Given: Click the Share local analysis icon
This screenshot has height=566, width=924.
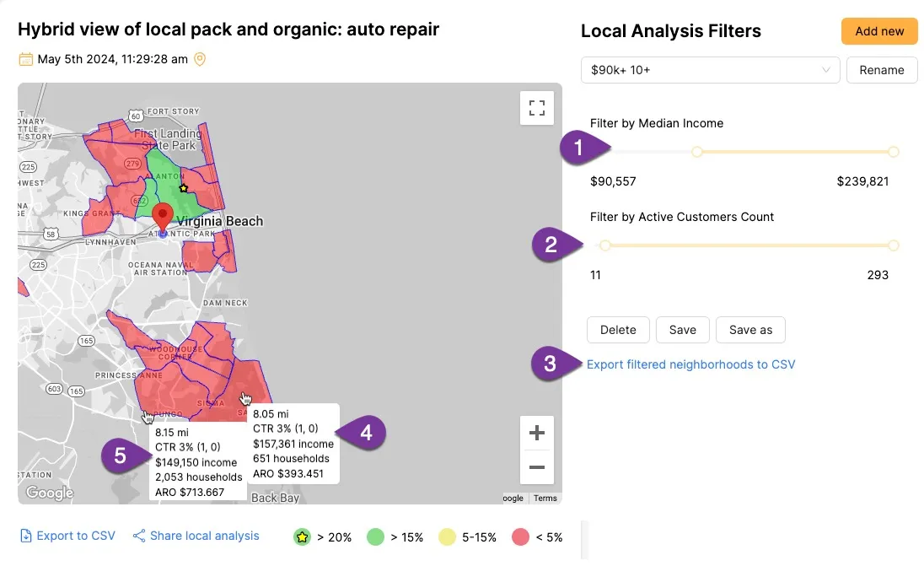Looking at the screenshot, I should pos(139,536).
